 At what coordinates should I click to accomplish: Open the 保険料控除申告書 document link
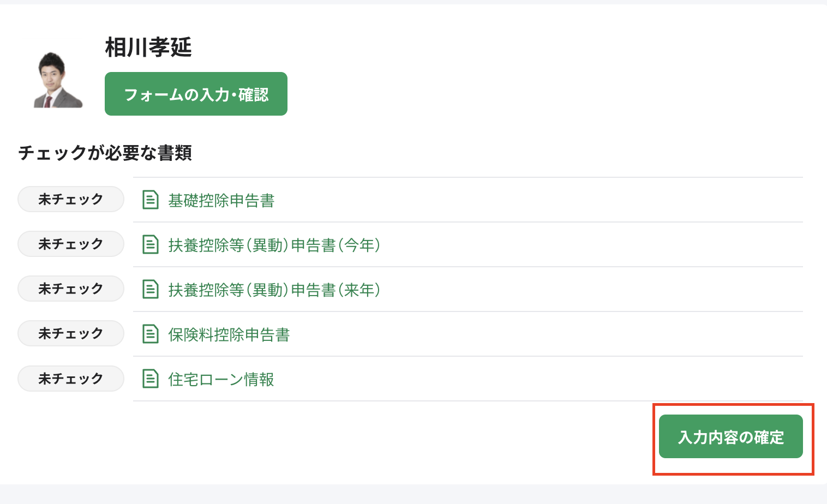[x=229, y=335]
